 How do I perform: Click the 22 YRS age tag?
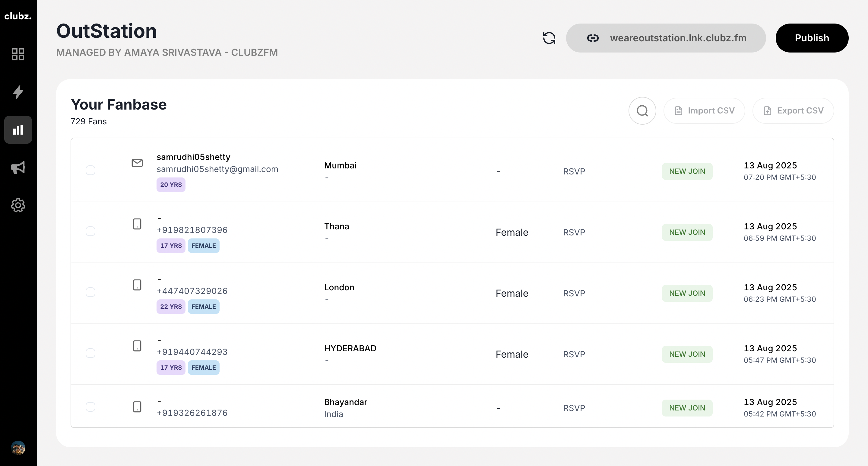(171, 307)
